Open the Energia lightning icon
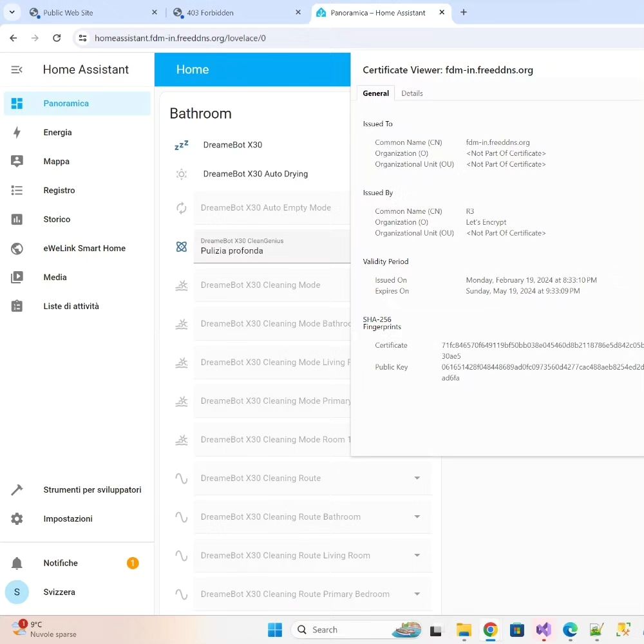This screenshot has width=644, height=644. 17,132
